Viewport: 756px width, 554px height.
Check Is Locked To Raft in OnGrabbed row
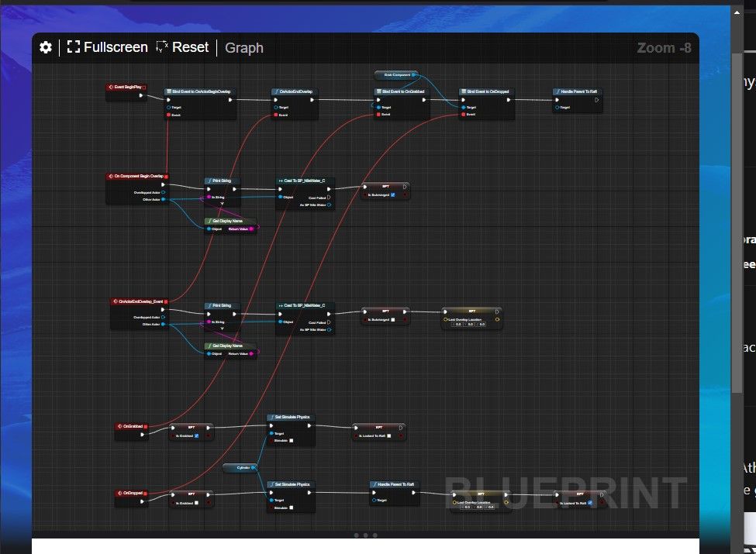tap(389, 436)
